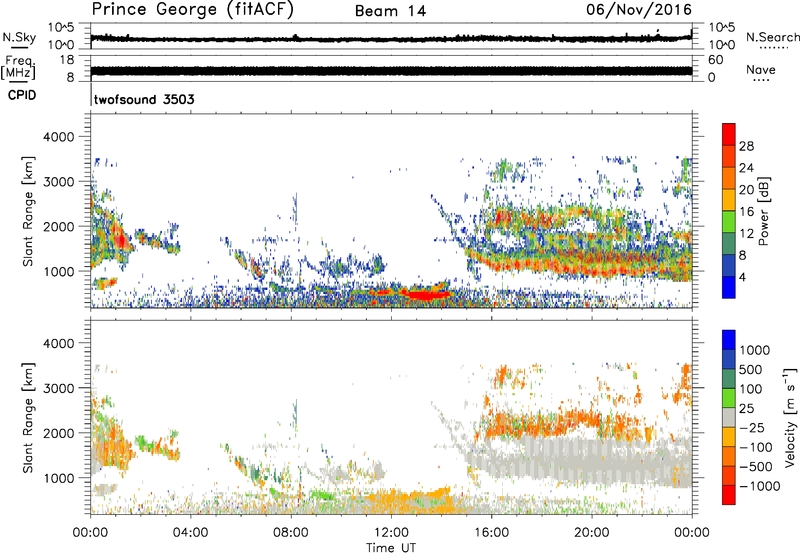Click the 08:00 time tick label
The width and height of the screenshot is (800, 554).
tap(291, 533)
